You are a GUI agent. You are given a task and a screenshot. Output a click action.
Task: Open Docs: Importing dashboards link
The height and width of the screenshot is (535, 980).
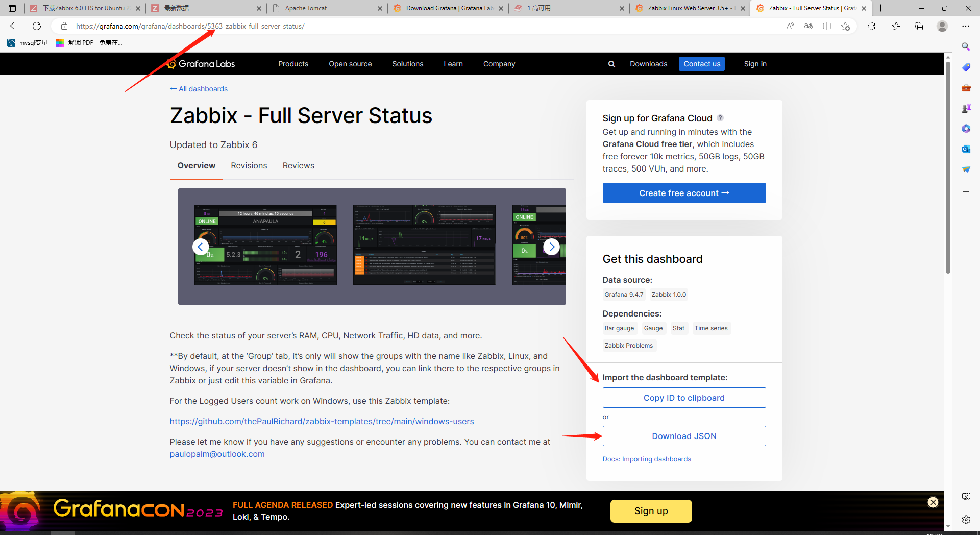tap(647, 459)
